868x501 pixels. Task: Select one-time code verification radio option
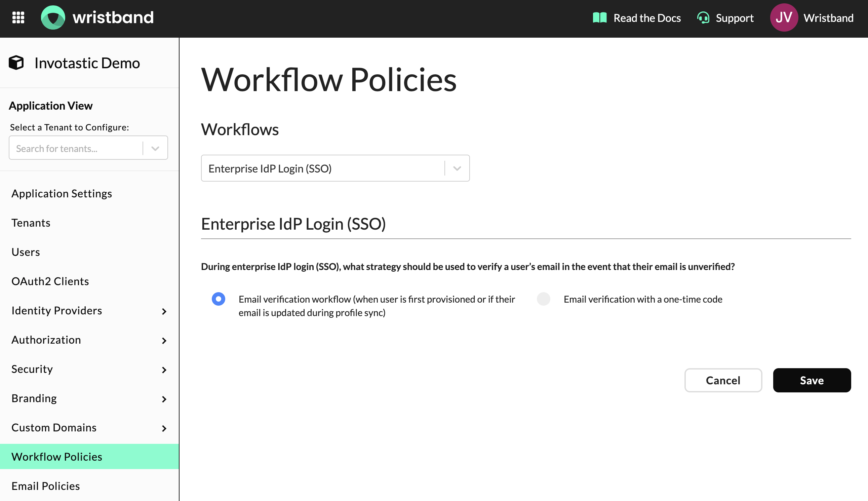[x=543, y=299]
